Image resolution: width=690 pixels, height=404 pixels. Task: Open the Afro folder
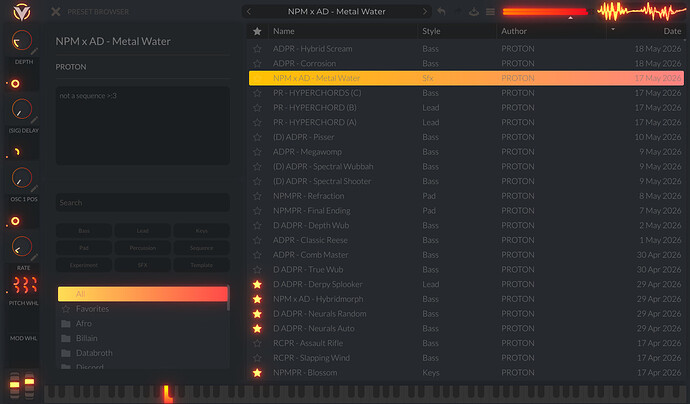[x=143, y=323]
